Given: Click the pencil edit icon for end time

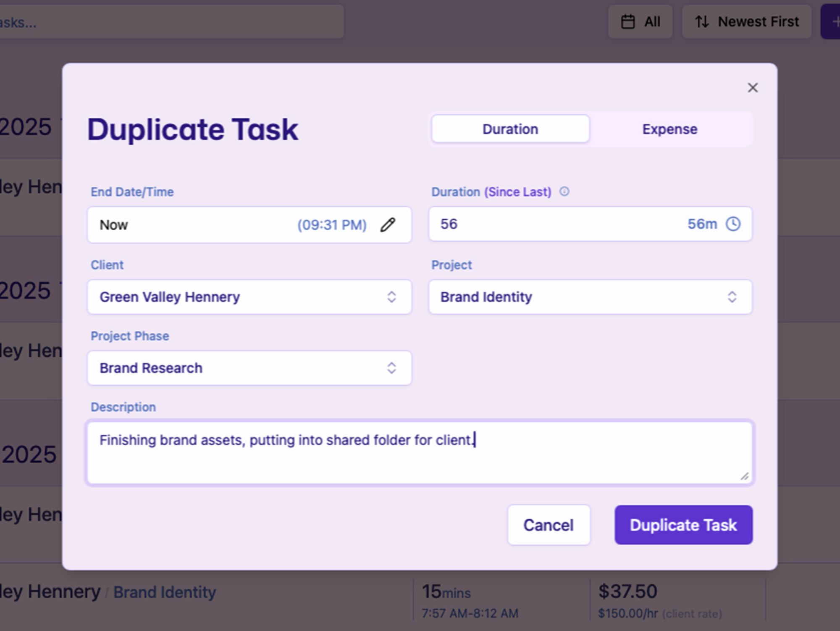Looking at the screenshot, I should click(388, 225).
